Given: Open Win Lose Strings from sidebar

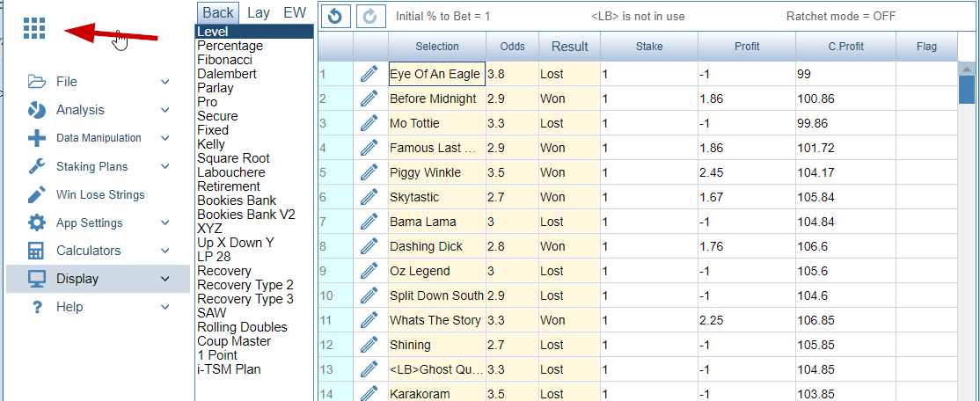Looking at the screenshot, I should (x=100, y=194).
